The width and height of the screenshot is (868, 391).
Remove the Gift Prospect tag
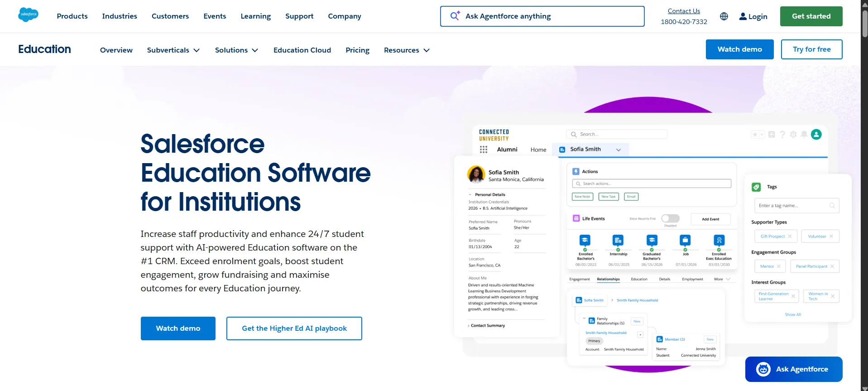[790, 236]
